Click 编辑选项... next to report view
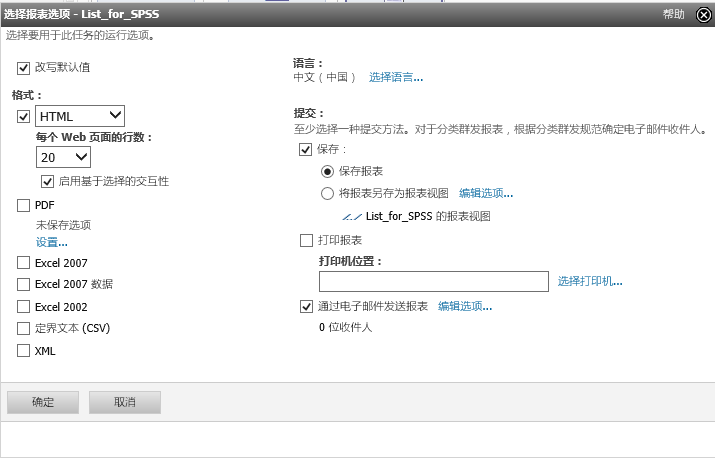Viewport: 715px width, 458px height. tap(486, 193)
